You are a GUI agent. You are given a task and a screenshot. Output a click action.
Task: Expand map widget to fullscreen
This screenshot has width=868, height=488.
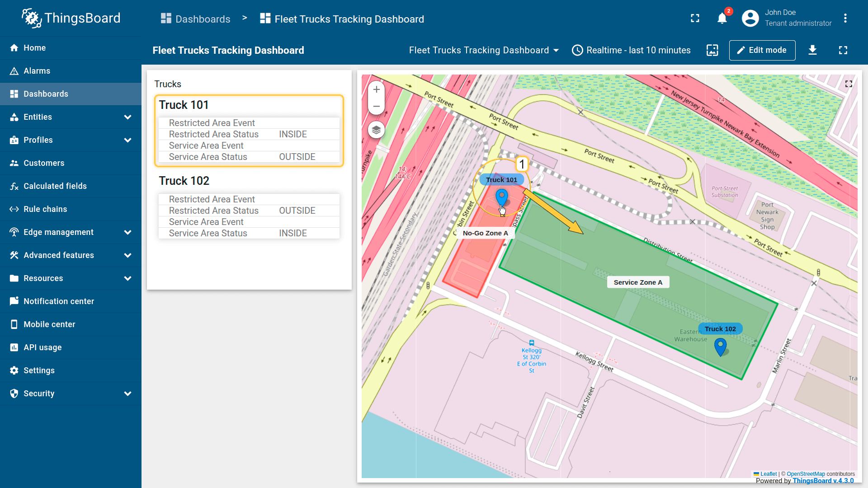pyautogui.click(x=849, y=84)
